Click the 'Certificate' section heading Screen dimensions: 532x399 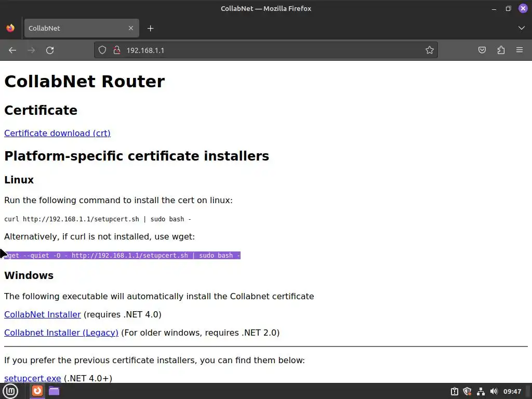(x=41, y=110)
